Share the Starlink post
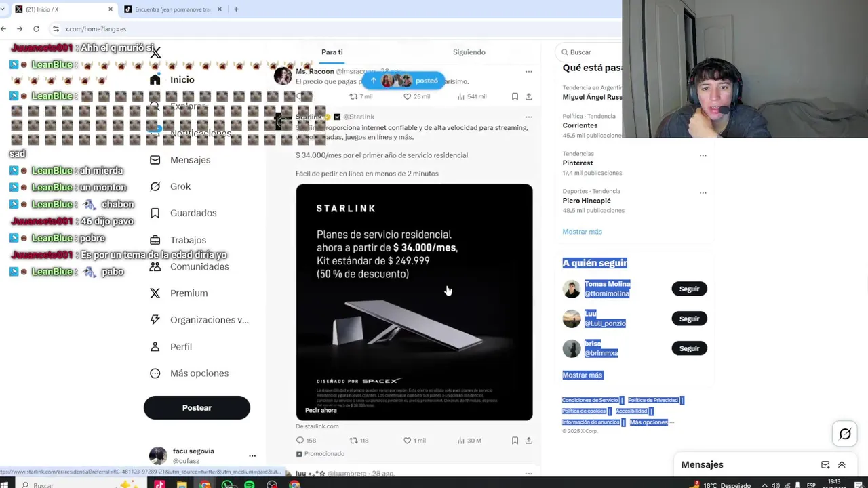 point(529,441)
